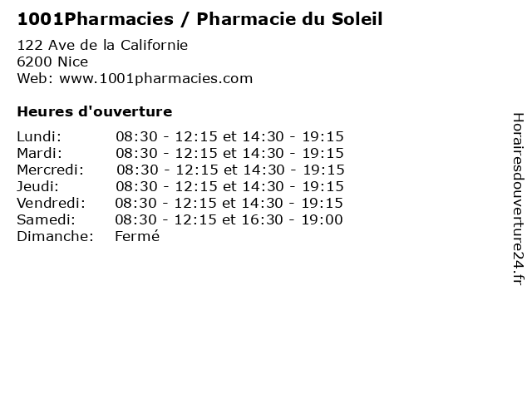
Task: Click the Fermé status for Dimanche
Action: click(x=137, y=236)
